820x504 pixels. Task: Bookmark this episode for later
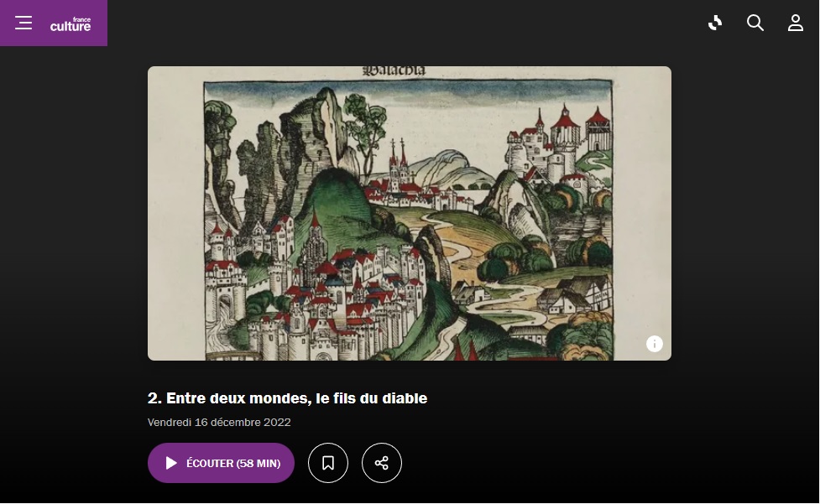[328, 463]
